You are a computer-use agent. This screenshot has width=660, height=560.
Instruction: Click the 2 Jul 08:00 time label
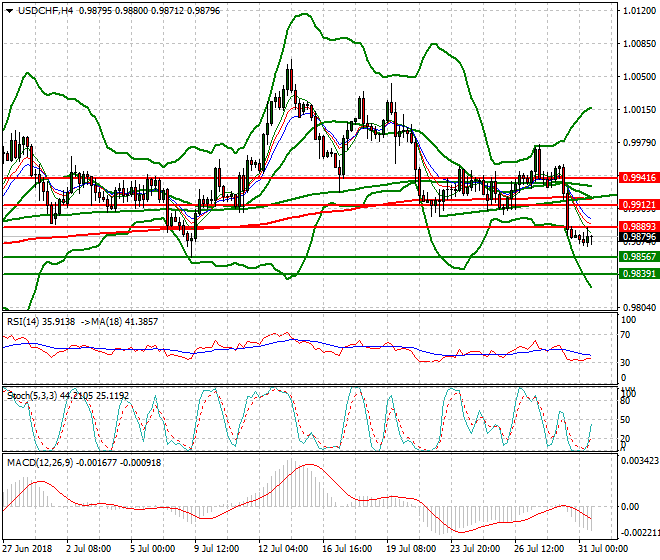coord(89,549)
